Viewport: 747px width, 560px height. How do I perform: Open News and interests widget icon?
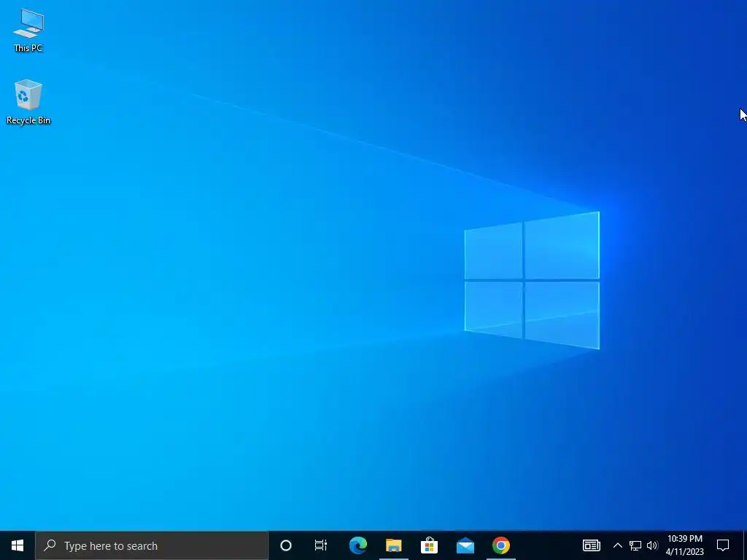click(591, 545)
